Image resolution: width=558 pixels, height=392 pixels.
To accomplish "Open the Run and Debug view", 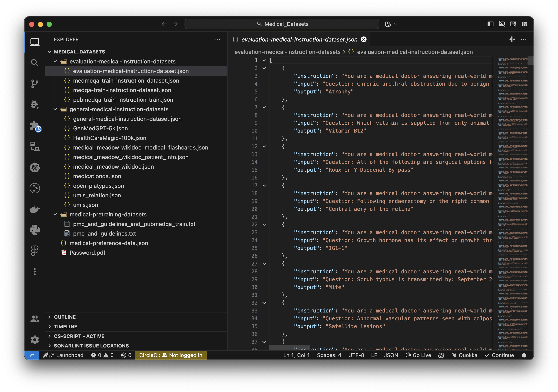I will pyautogui.click(x=35, y=104).
